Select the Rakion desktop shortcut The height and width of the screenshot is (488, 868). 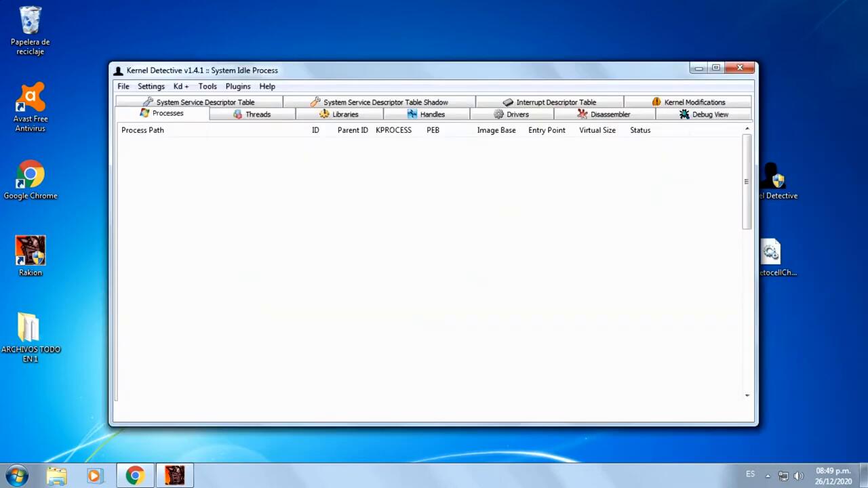pos(31,256)
